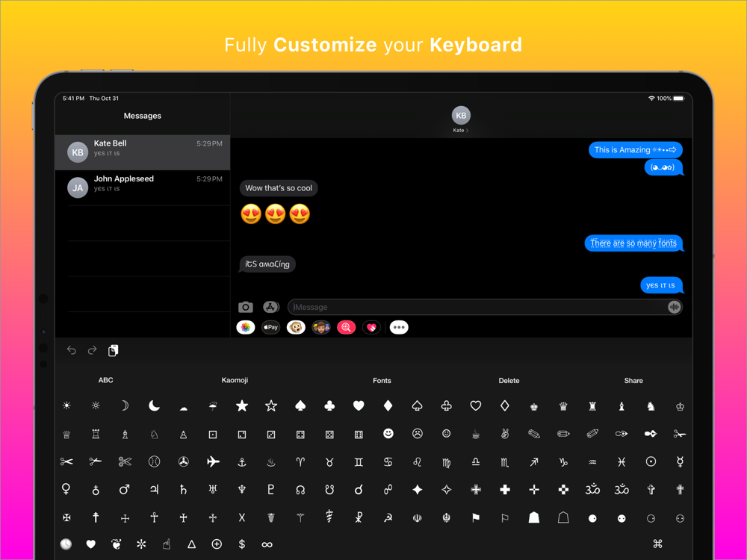
Task: Tap the 'yes it is' sent bubble
Action: [661, 285]
